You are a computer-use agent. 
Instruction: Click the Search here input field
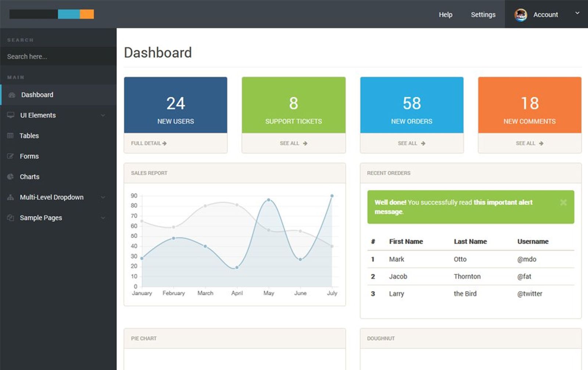coord(58,56)
